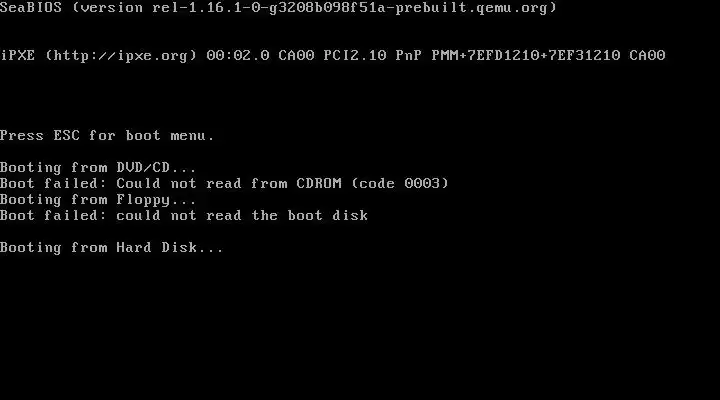Click the first 'Boot failed:' text
Viewport: 720px width, 400px height.
(53, 184)
